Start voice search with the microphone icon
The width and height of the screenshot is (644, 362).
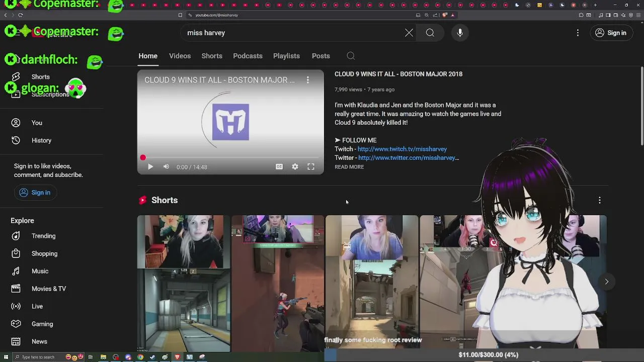(460, 33)
